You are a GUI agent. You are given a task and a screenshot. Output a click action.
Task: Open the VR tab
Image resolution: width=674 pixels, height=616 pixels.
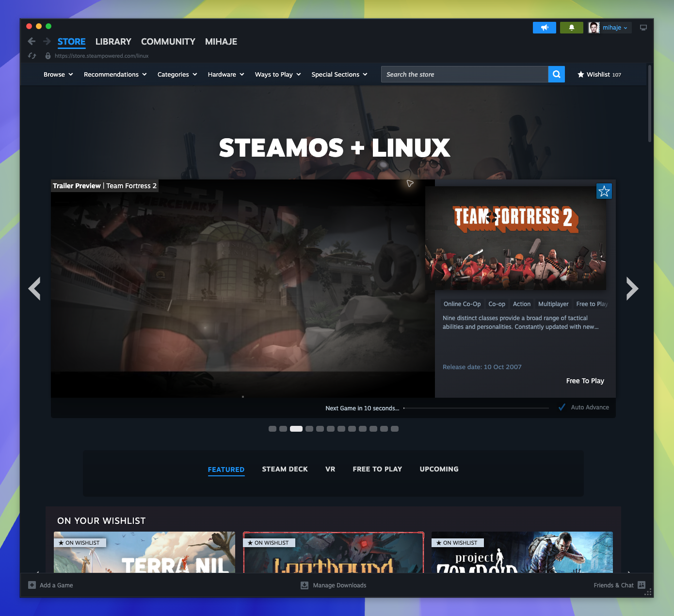click(x=330, y=469)
